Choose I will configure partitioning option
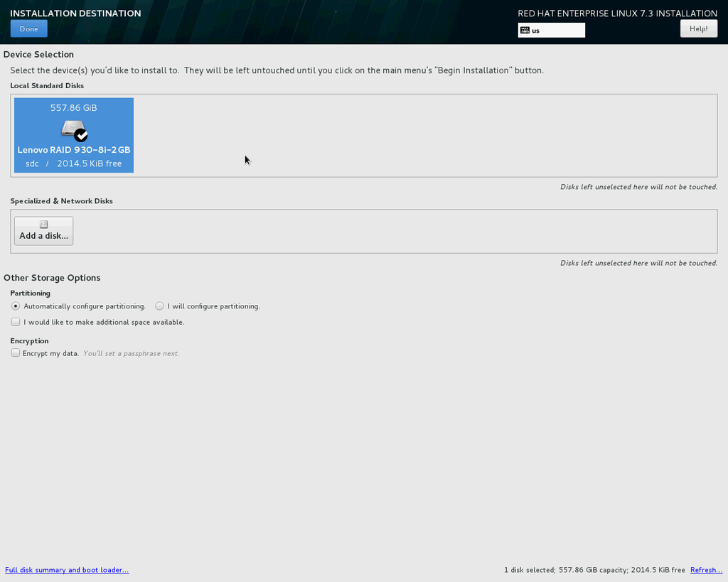Viewport: 728px width, 582px height. click(x=160, y=306)
